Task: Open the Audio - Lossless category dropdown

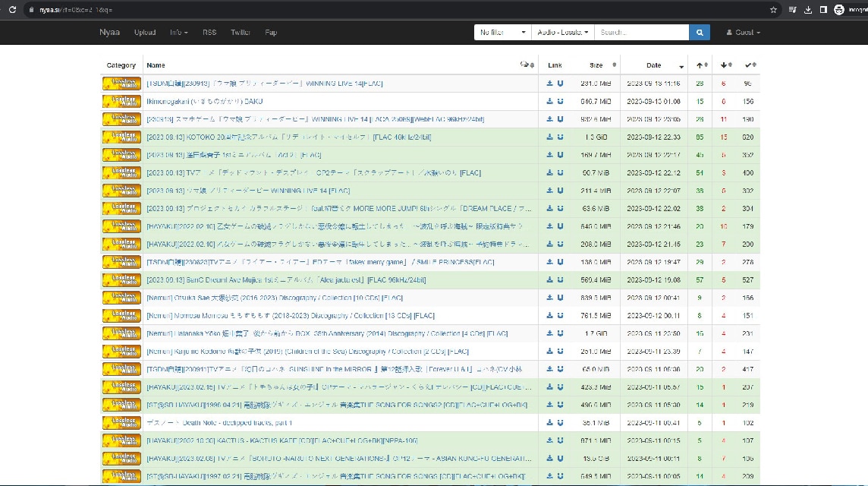Action: [x=563, y=33]
